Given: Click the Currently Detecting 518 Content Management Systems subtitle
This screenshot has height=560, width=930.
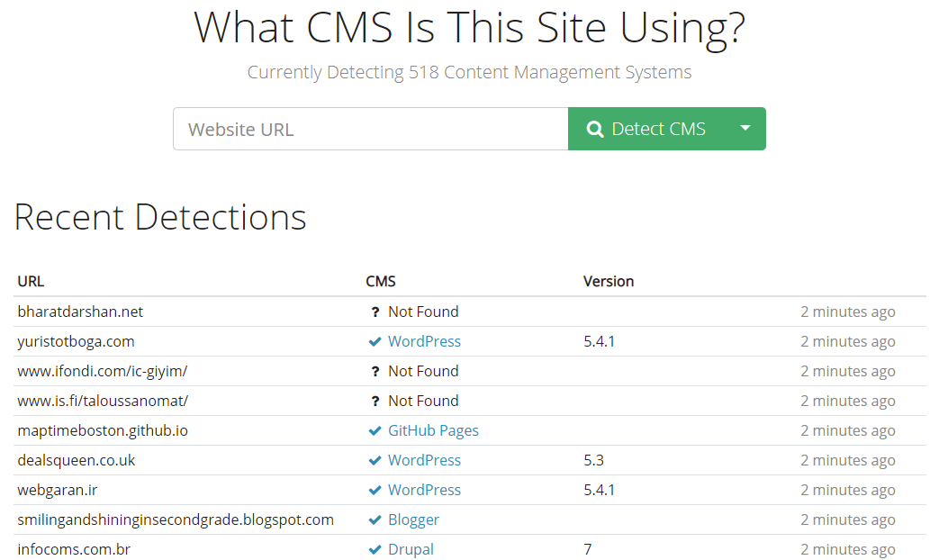Looking at the screenshot, I should coord(469,72).
